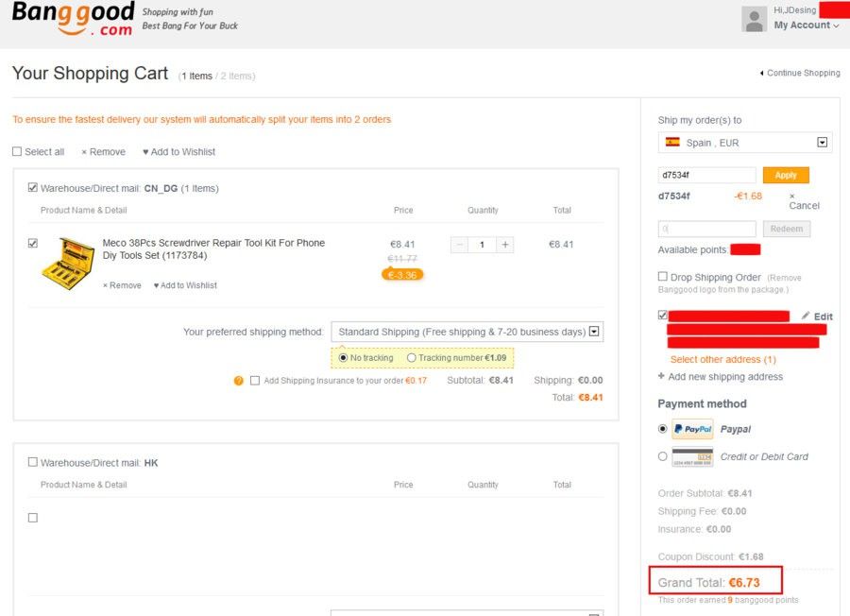This screenshot has height=616, width=850.
Task: Add new shipping address
Action: (721, 376)
